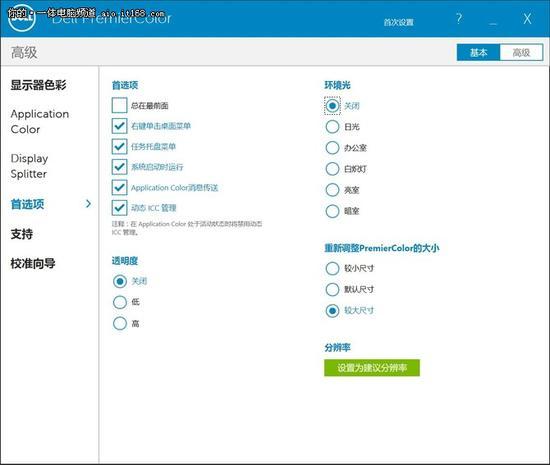Select 暗室 ambient light option
Viewport: 550px width, 465px height.
point(332,211)
